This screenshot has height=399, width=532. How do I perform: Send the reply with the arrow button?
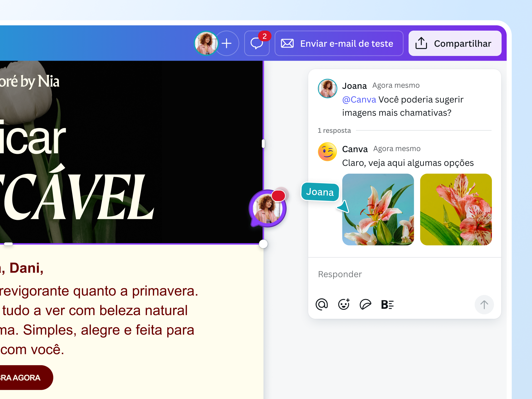click(484, 305)
